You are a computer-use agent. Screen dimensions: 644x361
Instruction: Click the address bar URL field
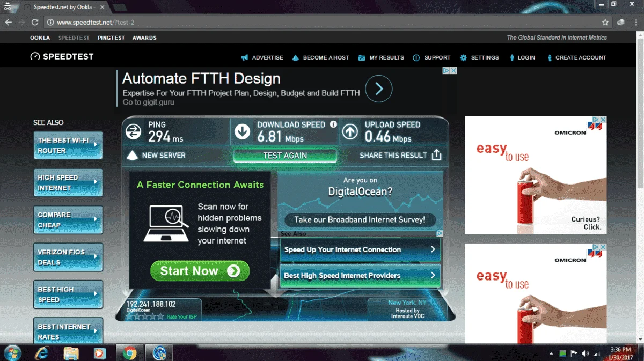click(x=322, y=23)
